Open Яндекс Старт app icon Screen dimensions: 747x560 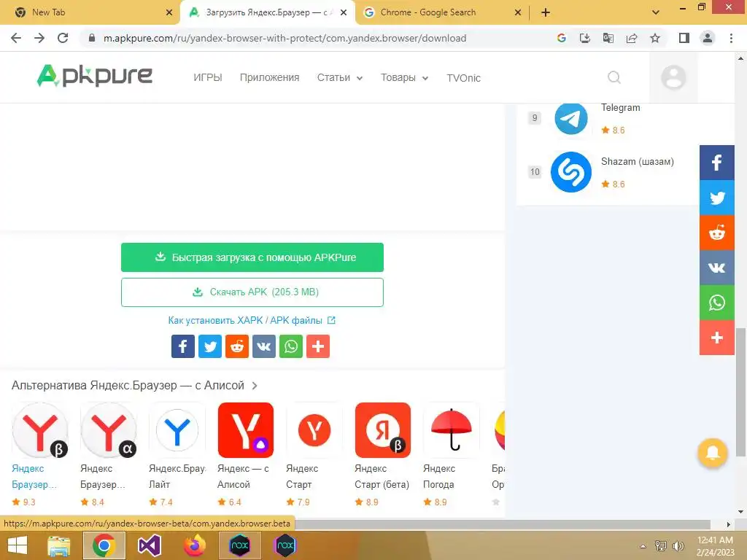coord(314,430)
